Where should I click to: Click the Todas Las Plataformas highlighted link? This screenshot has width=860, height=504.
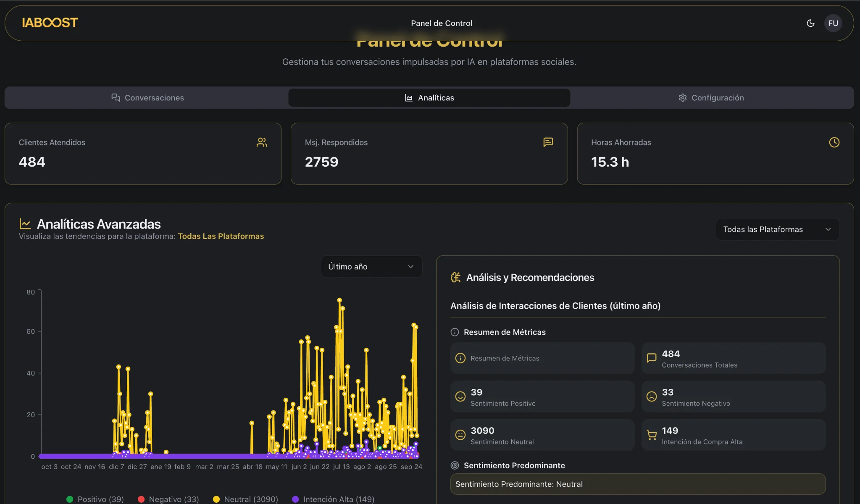(x=221, y=236)
